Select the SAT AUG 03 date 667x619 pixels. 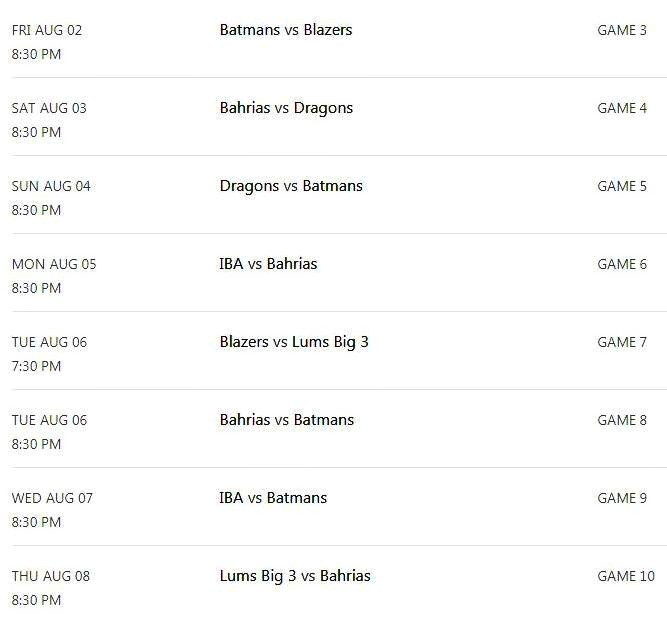49,108
